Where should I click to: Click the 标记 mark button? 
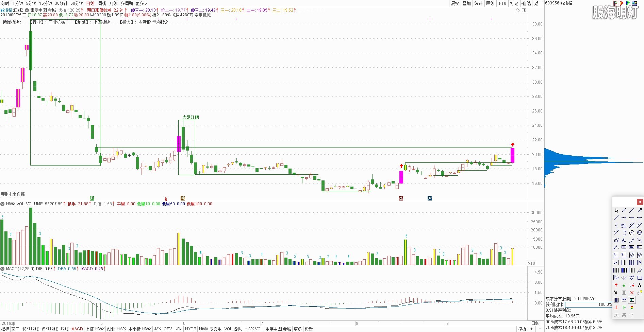coord(514,3)
